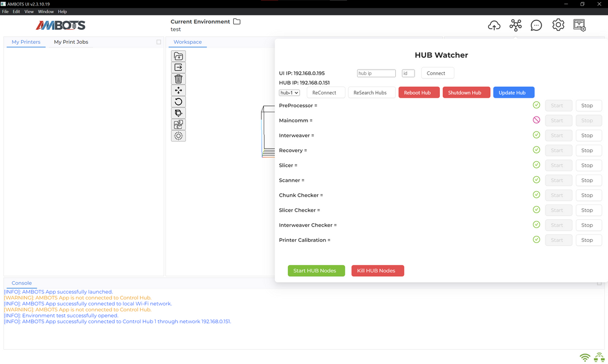
Task: Click the target crosshair tool
Action: coord(179,136)
